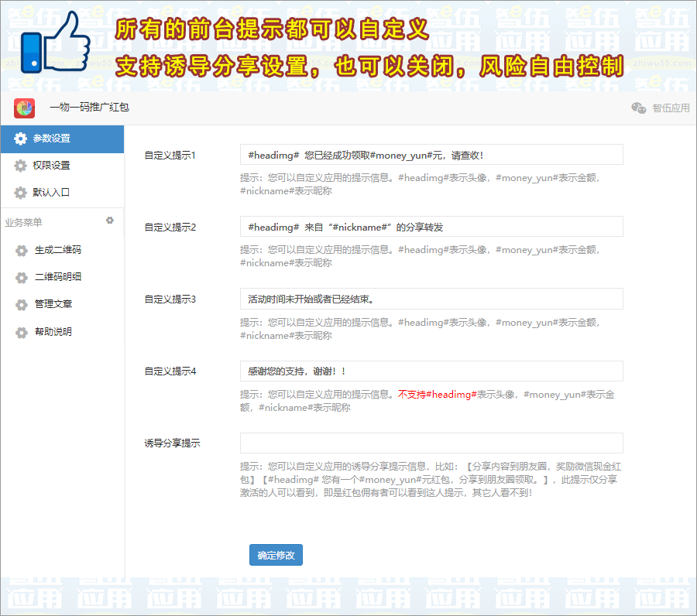
Task: Click the banner headline 所有的前台提示都可以自定义
Action: pyautogui.click(x=272, y=29)
